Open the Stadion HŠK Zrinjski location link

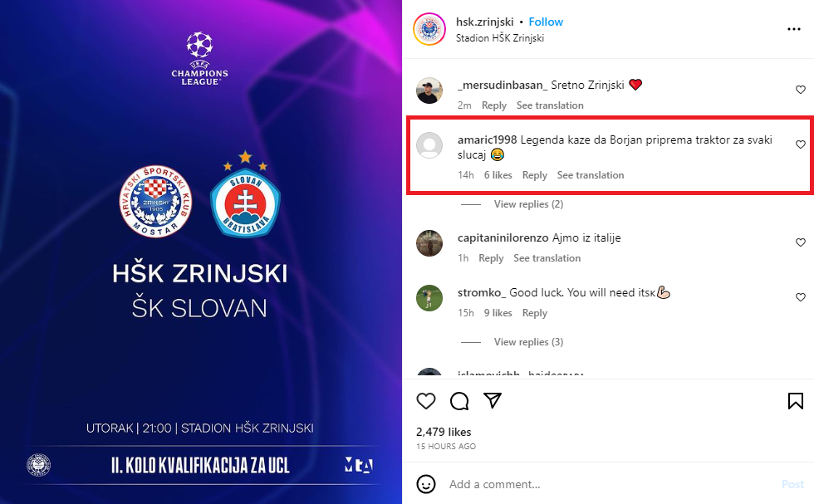(x=500, y=38)
